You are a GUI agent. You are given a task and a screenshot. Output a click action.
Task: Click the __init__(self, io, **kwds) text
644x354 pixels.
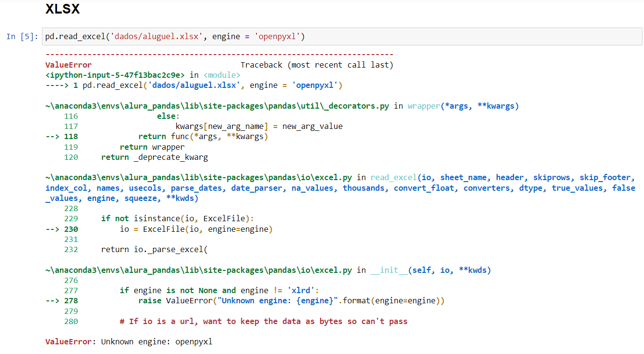[x=431, y=270]
